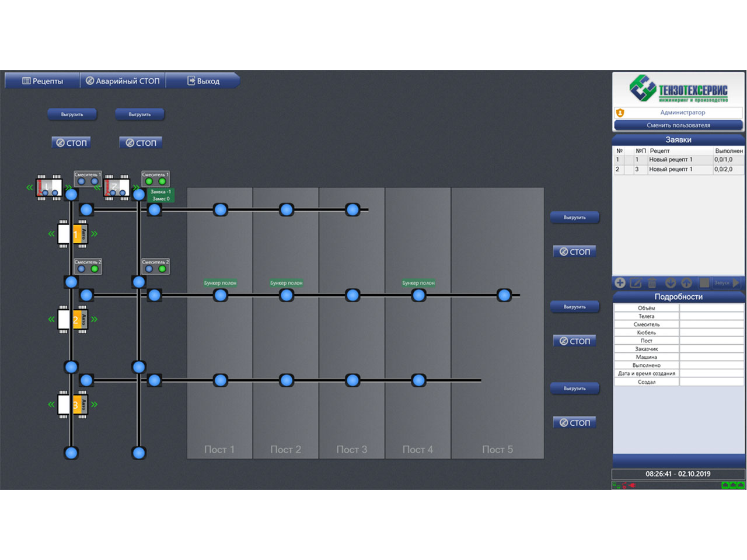Click СТОП for the bottom track line
The height and width of the screenshot is (560, 747).
click(575, 422)
